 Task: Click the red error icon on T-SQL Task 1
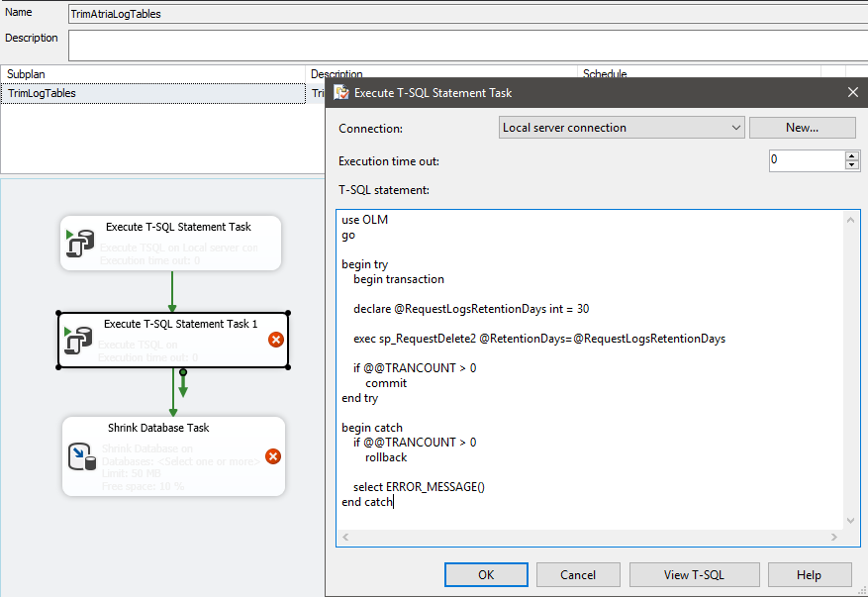[x=275, y=340]
